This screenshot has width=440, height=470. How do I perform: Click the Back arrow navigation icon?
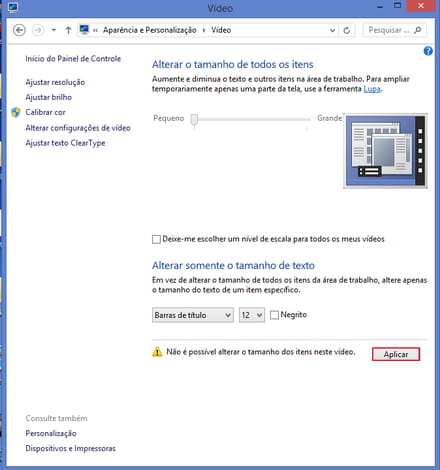pyautogui.click(x=19, y=30)
